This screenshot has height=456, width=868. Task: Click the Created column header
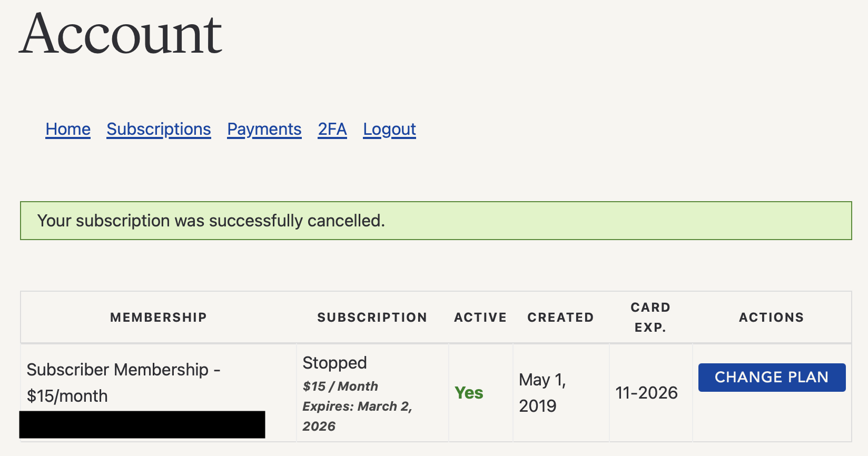click(560, 318)
